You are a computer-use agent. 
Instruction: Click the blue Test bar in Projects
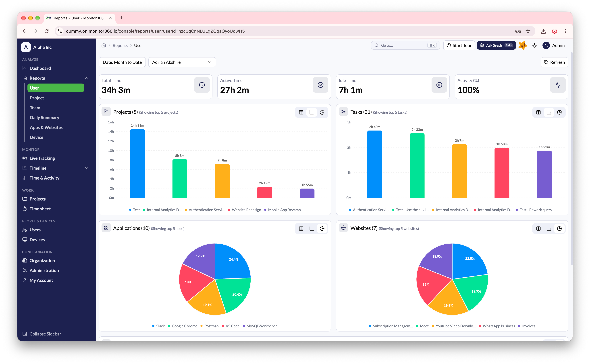[137, 164]
